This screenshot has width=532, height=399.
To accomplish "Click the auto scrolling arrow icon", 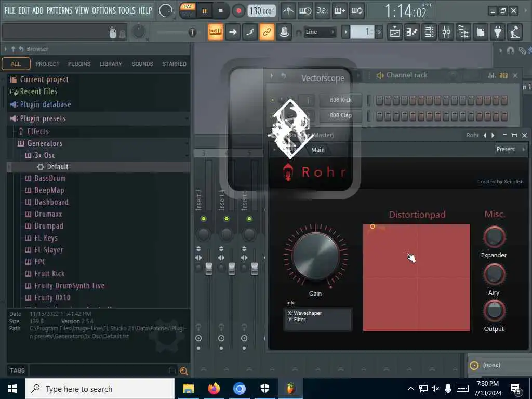I will click(x=233, y=32).
